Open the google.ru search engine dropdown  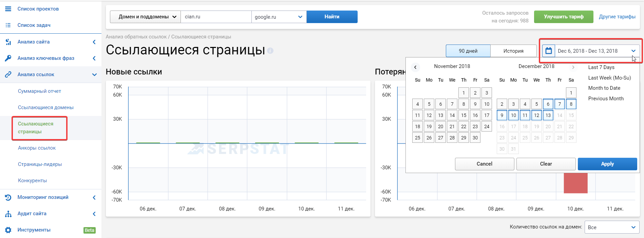(279, 17)
